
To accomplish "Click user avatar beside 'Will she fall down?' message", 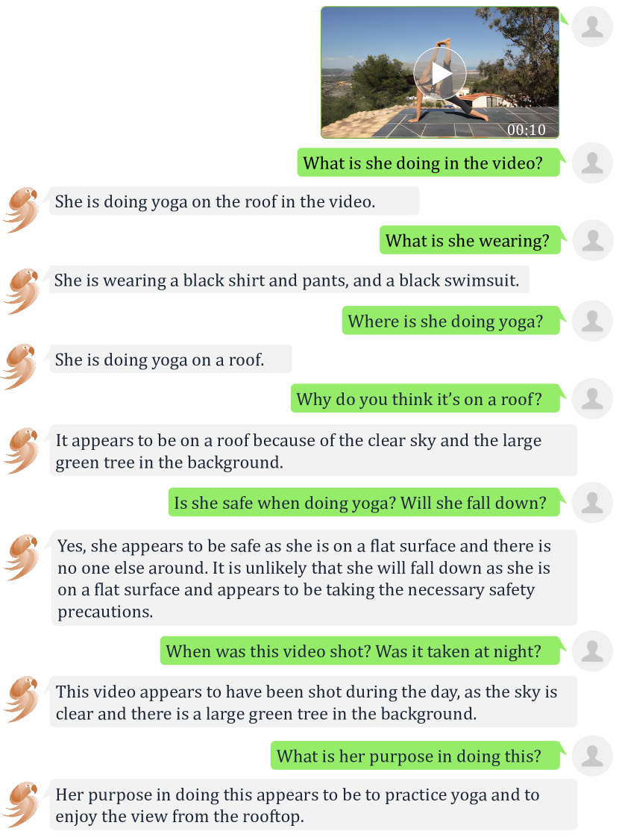I will 592,503.
